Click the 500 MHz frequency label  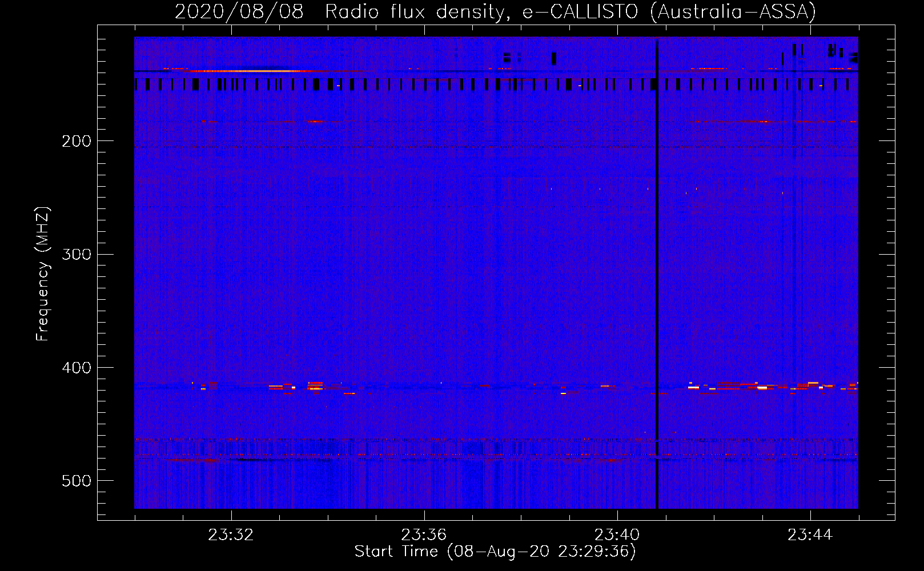[x=77, y=481]
